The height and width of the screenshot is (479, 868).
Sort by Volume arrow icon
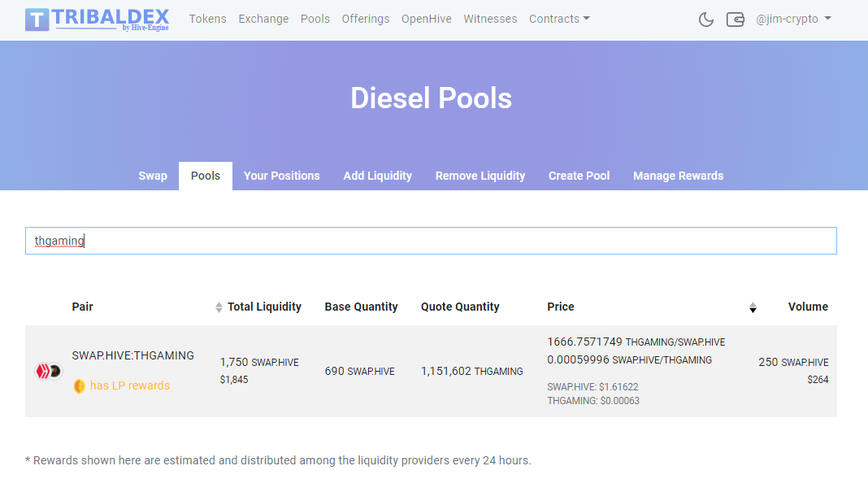click(753, 307)
